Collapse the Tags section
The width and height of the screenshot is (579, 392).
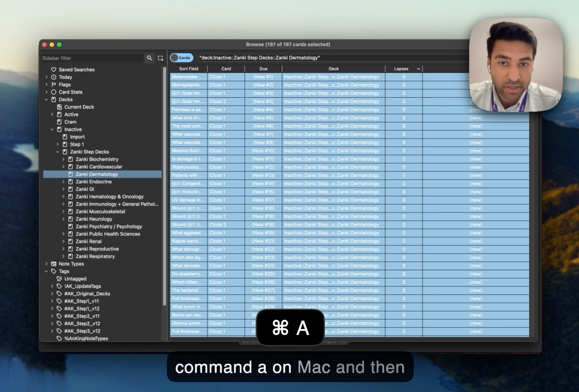point(46,271)
